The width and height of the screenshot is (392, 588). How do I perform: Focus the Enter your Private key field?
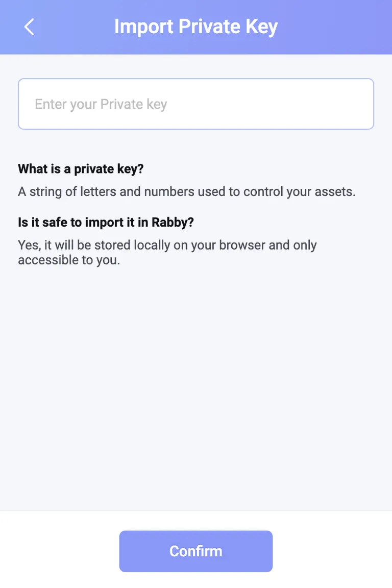[x=196, y=104]
